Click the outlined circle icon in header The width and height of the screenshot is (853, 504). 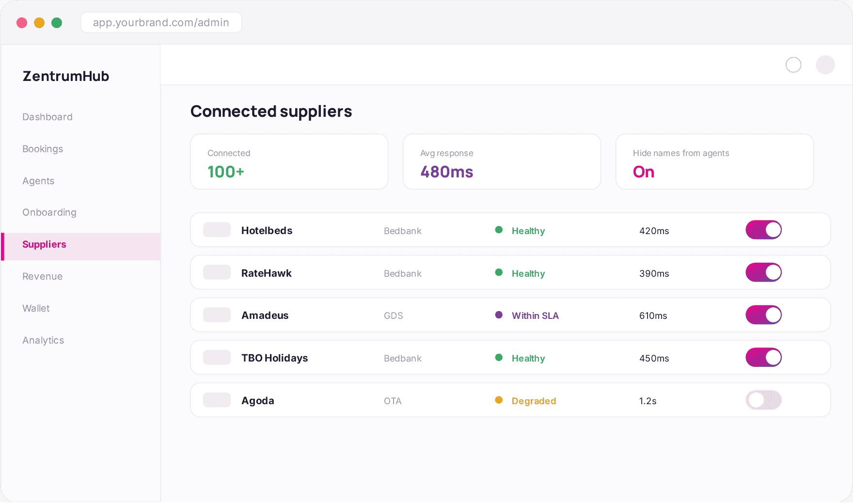793,64
